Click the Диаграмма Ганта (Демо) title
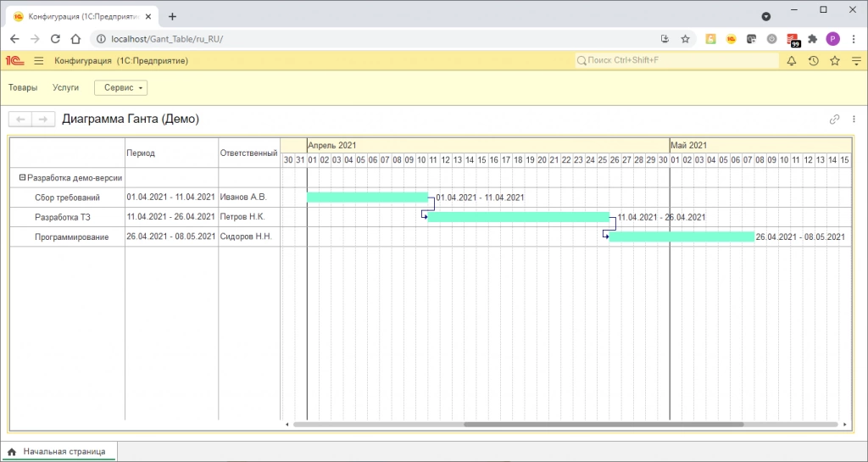868x462 pixels. click(x=131, y=119)
